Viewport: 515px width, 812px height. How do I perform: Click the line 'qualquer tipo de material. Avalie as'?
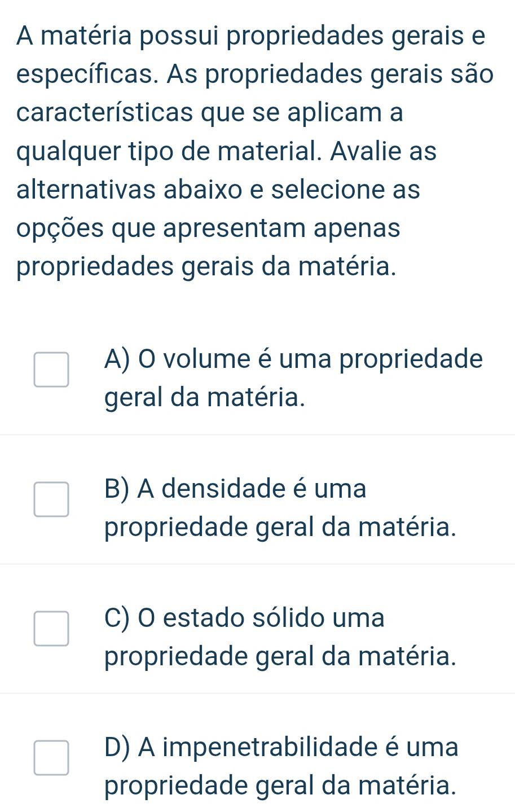coord(226,151)
